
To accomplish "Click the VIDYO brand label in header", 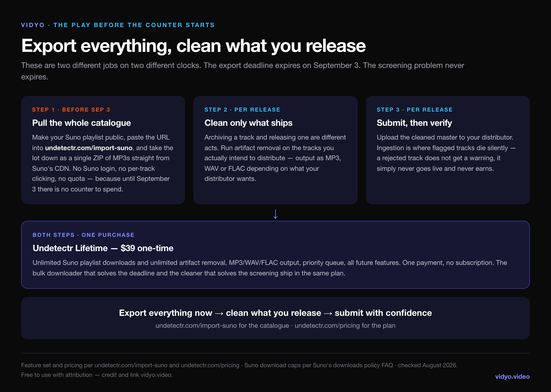I will [x=33, y=25].
